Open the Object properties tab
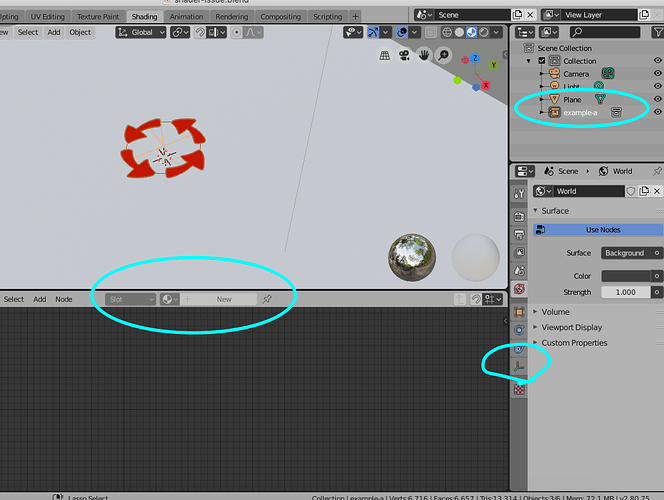This screenshot has width=664, height=500. click(519, 312)
